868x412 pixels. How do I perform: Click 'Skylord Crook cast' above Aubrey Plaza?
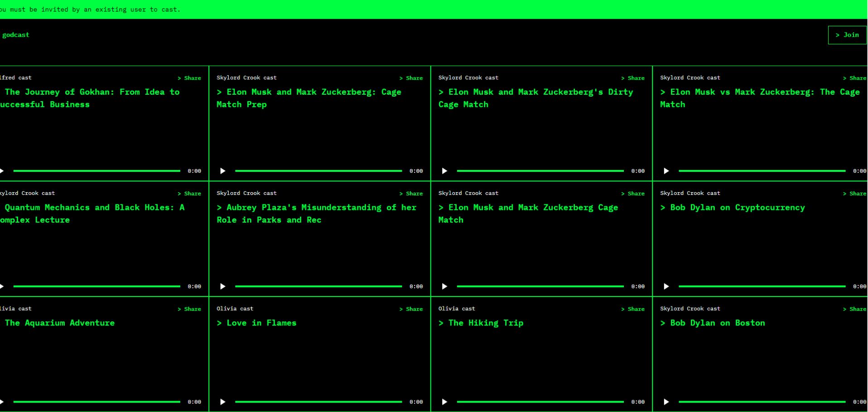(246, 193)
